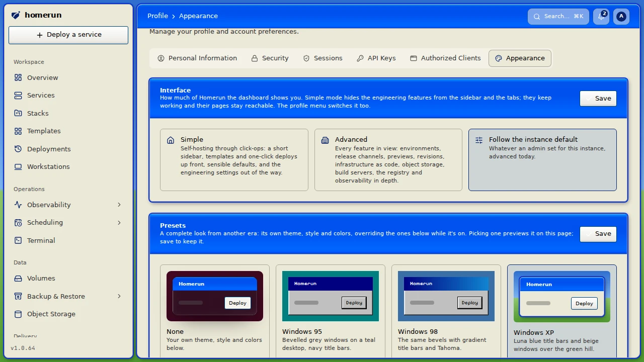Choose the None preset card
Screen dimensions: 644x362
point(215,312)
